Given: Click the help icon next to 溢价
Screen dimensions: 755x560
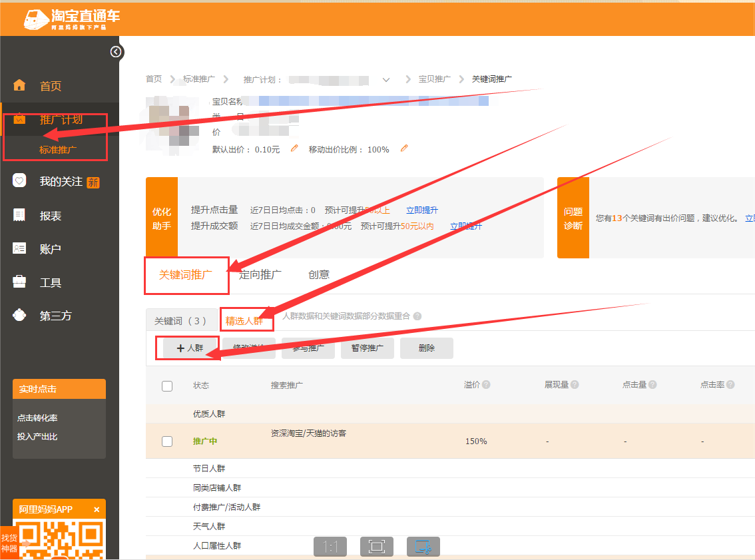Looking at the screenshot, I should pyautogui.click(x=486, y=385).
